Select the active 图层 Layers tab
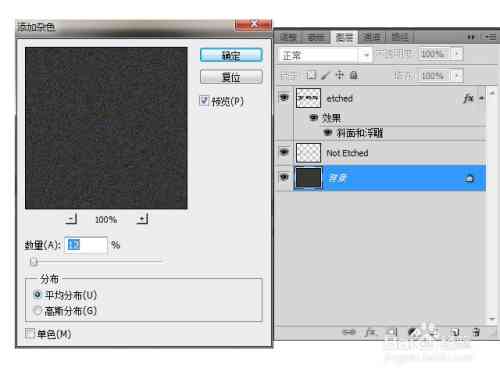500x375 pixels. pyautogui.click(x=344, y=37)
